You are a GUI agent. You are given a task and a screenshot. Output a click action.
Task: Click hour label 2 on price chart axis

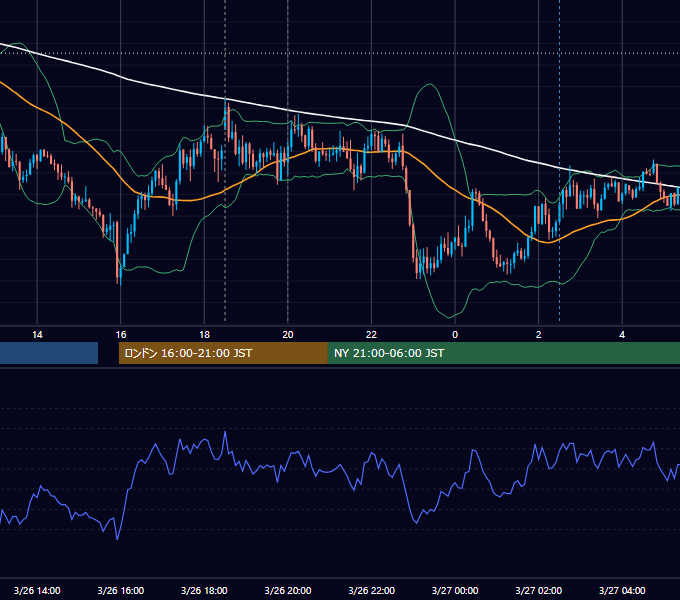[x=538, y=335]
